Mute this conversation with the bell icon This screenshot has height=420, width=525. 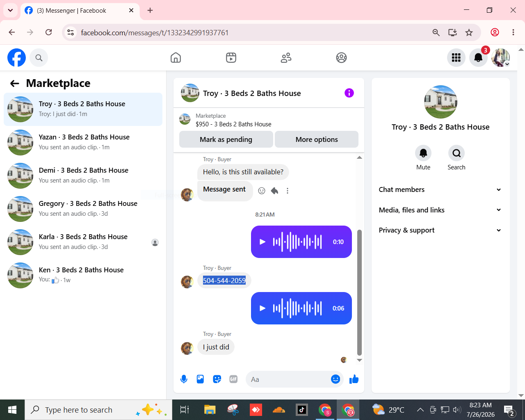[423, 153]
